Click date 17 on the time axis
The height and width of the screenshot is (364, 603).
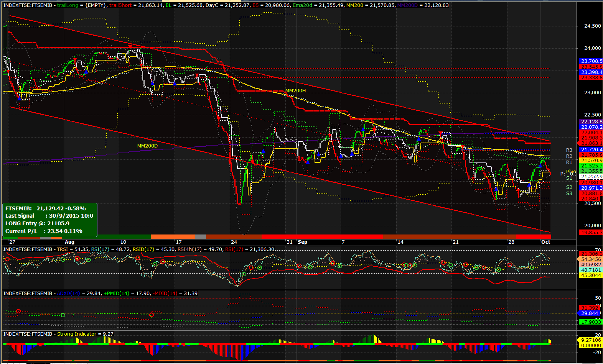(179, 242)
